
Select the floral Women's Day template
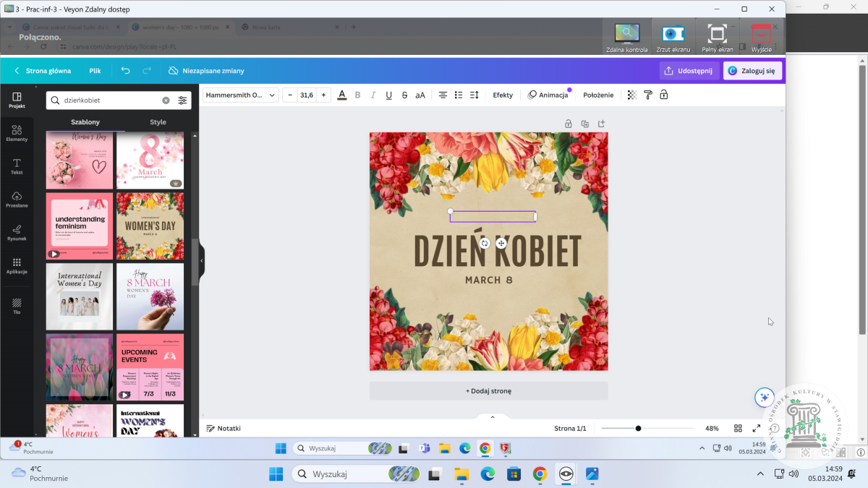[150, 226]
